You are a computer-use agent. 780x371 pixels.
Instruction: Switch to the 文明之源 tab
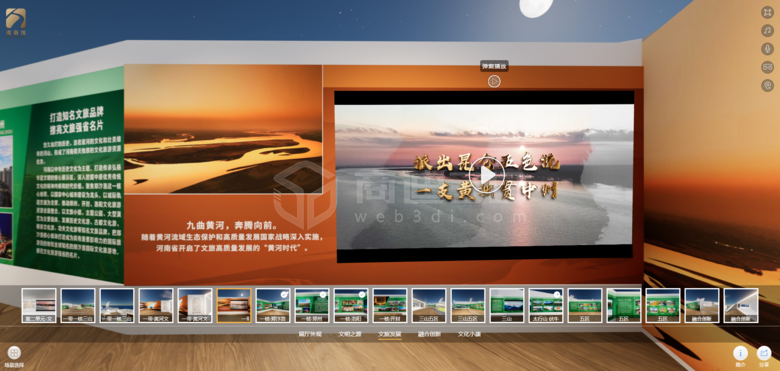pos(350,334)
